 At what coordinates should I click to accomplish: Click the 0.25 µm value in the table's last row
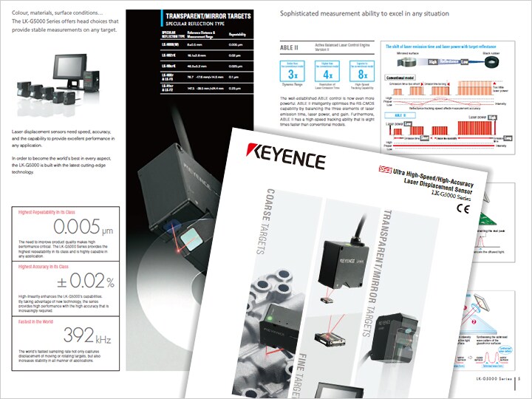tap(235, 88)
